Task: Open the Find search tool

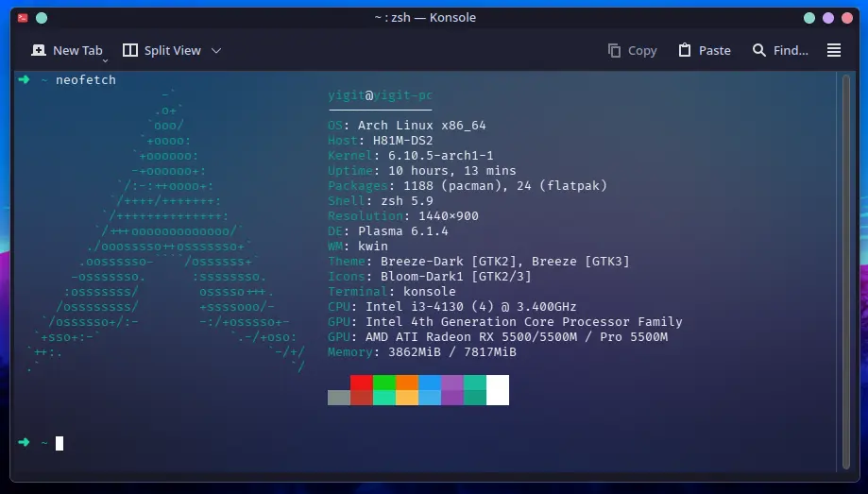Action: pos(780,50)
